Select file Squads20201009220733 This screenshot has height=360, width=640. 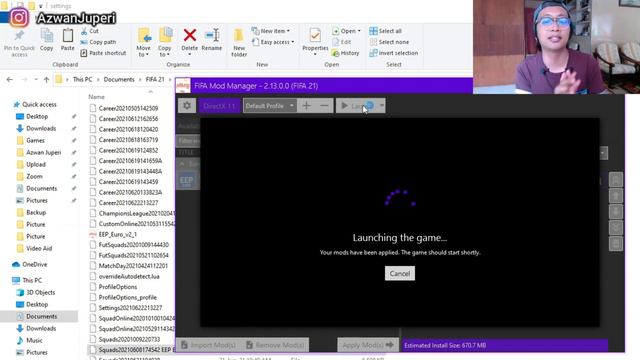(129, 340)
